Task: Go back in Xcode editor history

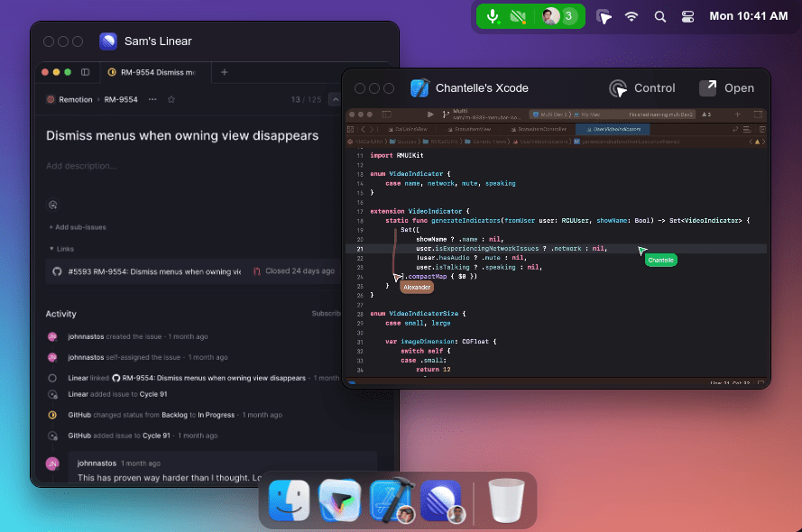Action: (363, 129)
